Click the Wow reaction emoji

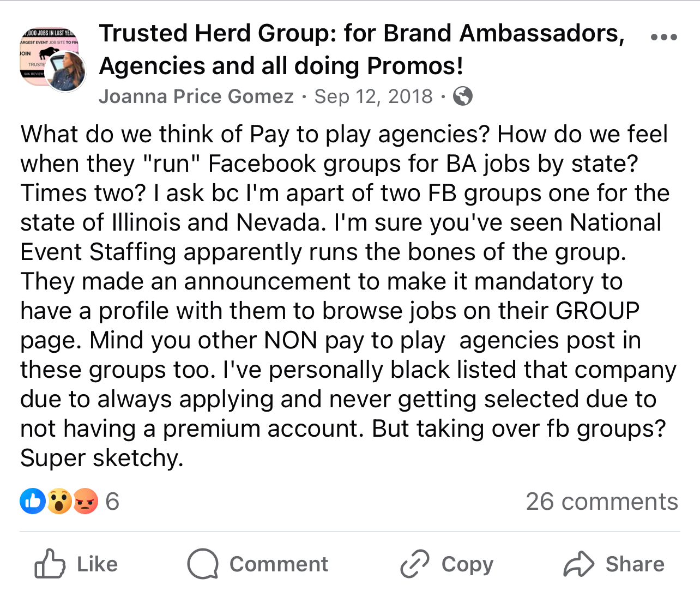click(x=59, y=501)
